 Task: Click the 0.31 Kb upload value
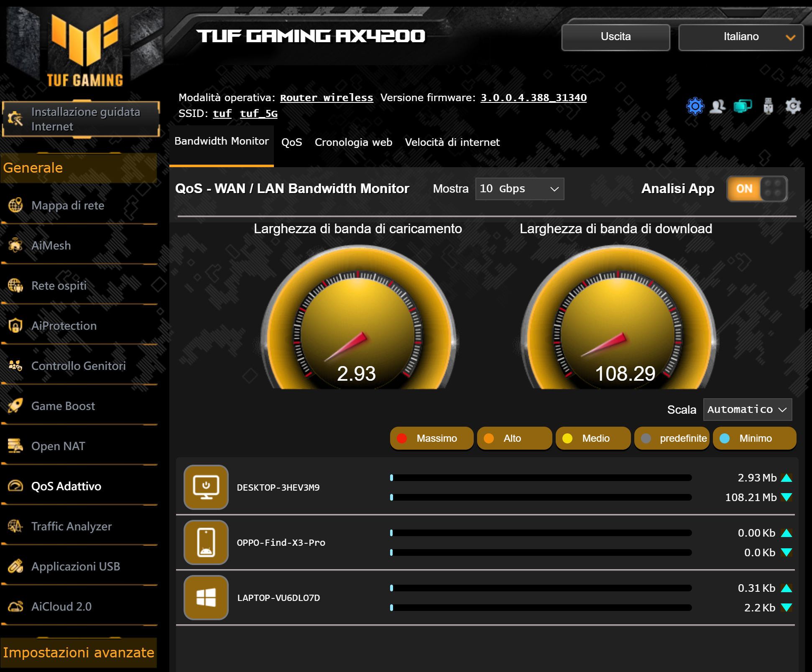pos(757,588)
